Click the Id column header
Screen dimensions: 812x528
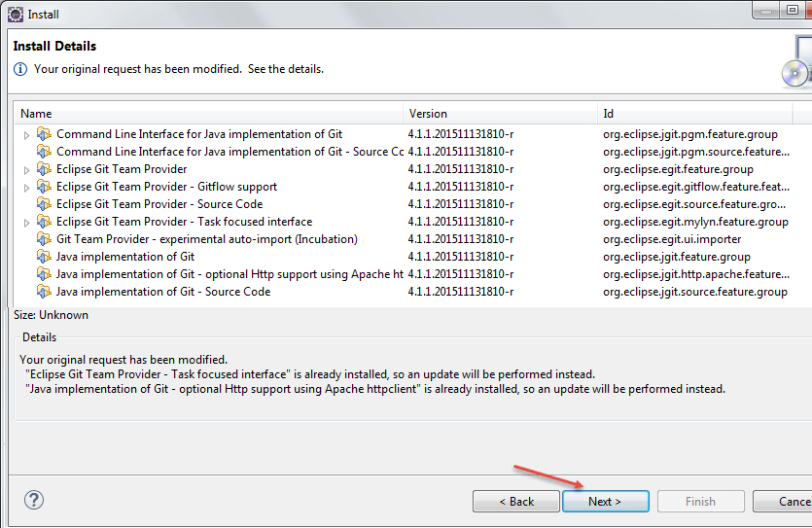tap(694, 114)
